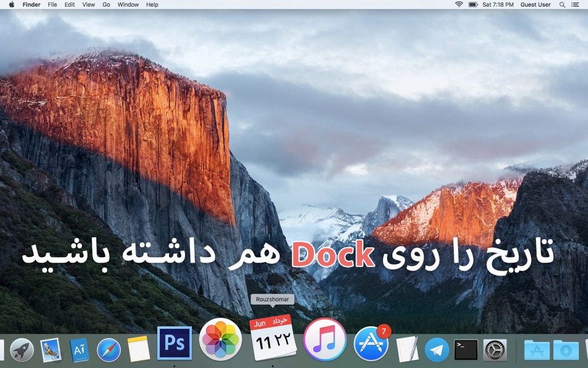Launch Telegram from the Dock
The width and height of the screenshot is (588, 368).
[437, 350]
